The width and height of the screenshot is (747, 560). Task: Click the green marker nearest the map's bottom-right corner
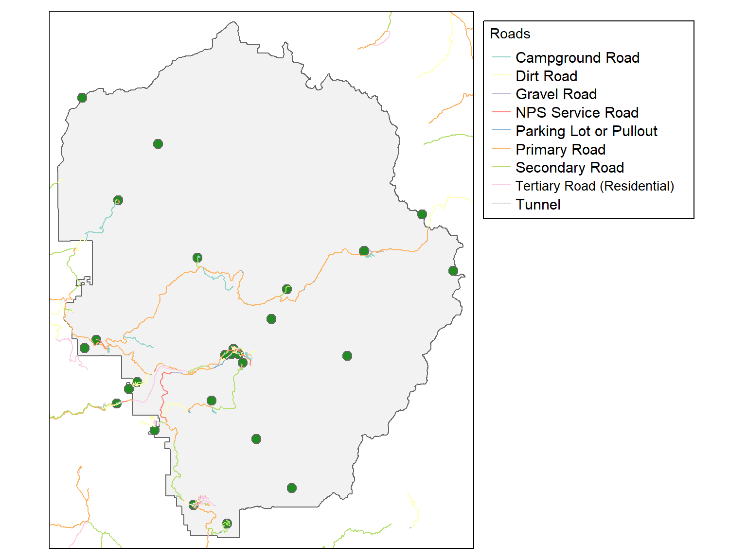292,488
